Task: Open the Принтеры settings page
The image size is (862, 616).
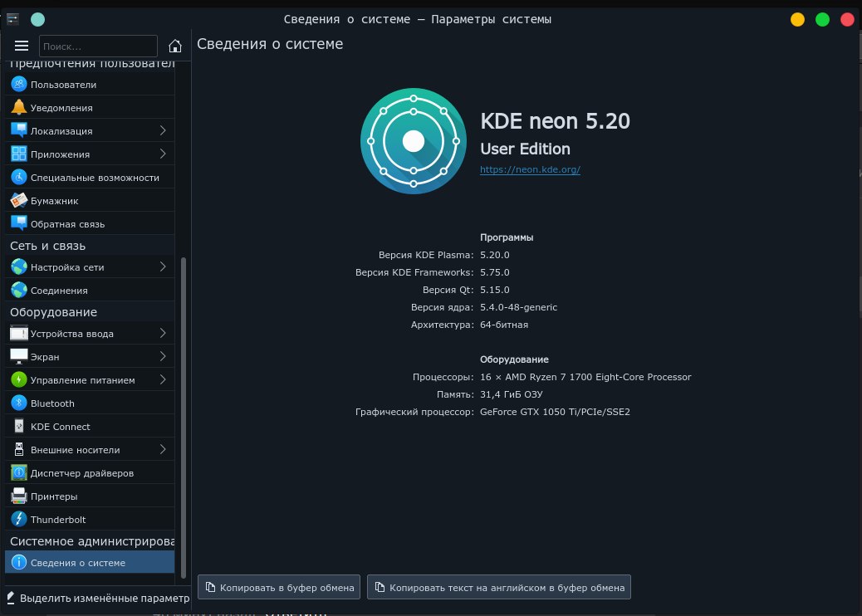Action: point(90,496)
